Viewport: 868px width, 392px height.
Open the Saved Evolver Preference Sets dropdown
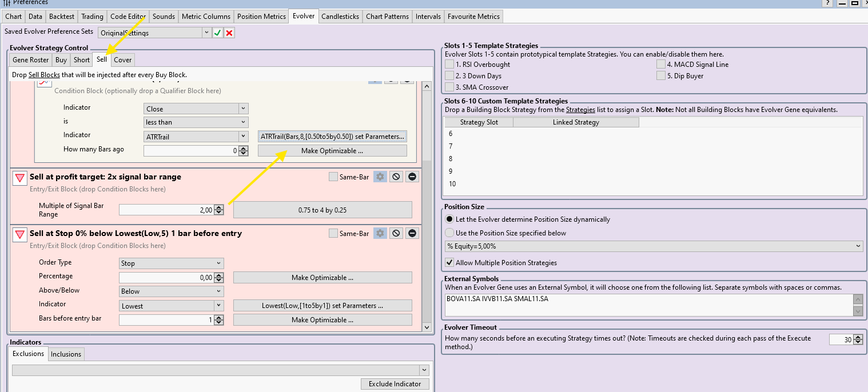pyautogui.click(x=206, y=33)
